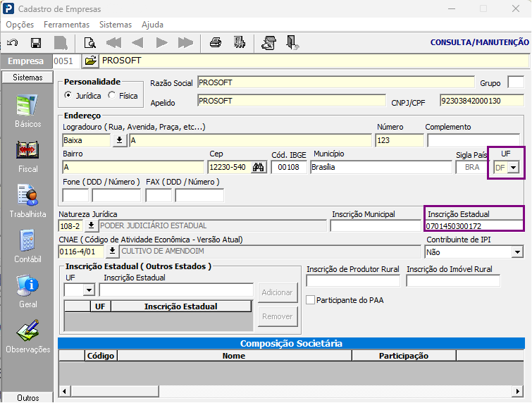Open the Ajuda menu
Image resolution: width=532 pixels, height=403 pixels.
[152, 25]
